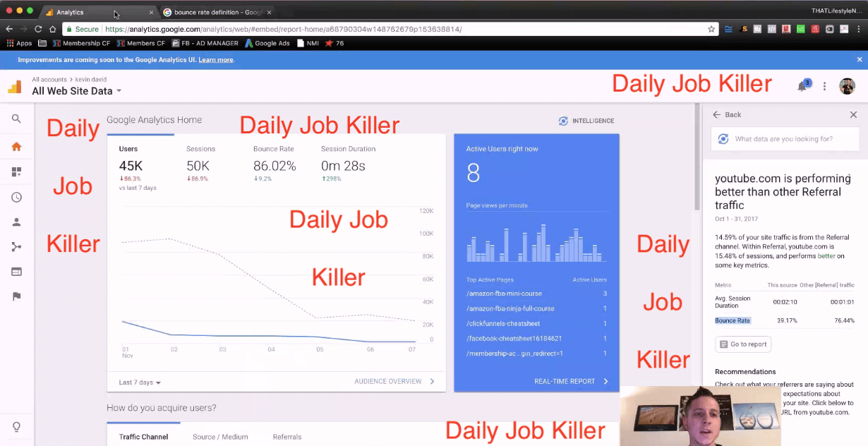Open the notifications bell
Screen dimensions: 868x446
pos(802,86)
